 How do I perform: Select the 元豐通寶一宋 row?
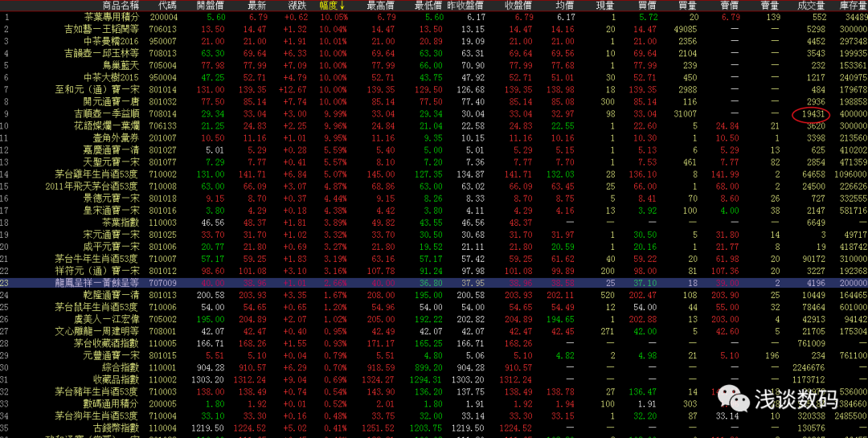[x=434, y=355]
